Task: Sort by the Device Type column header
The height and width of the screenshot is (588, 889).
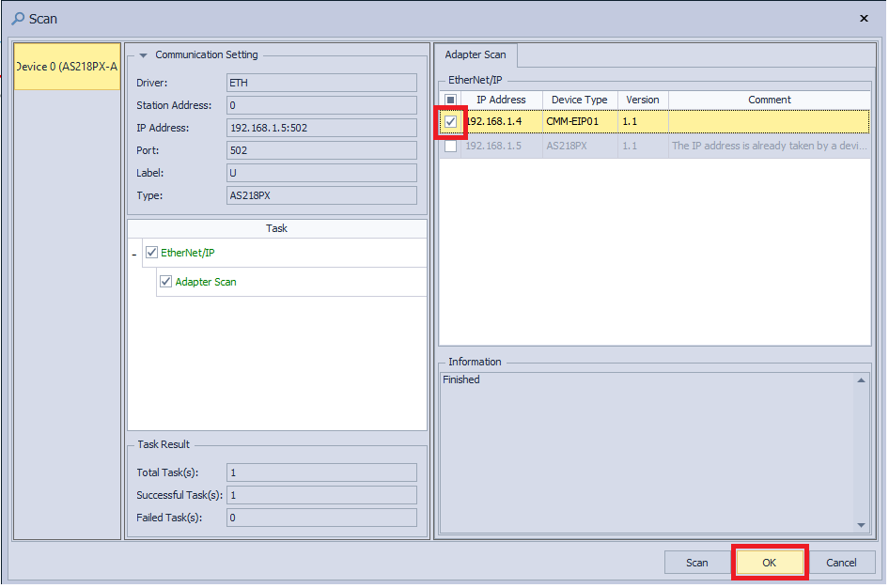Action: [579, 100]
